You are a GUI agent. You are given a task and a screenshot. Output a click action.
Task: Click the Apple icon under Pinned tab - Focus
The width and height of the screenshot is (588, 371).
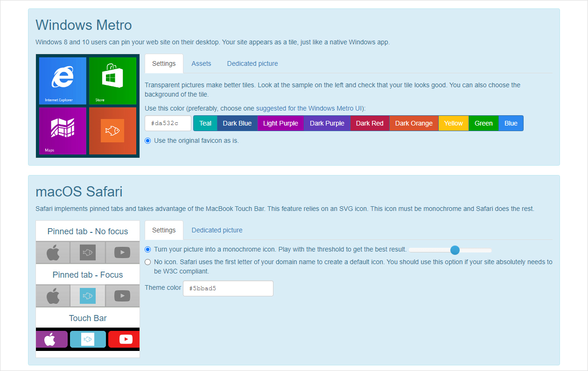pyautogui.click(x=53, y=296)
